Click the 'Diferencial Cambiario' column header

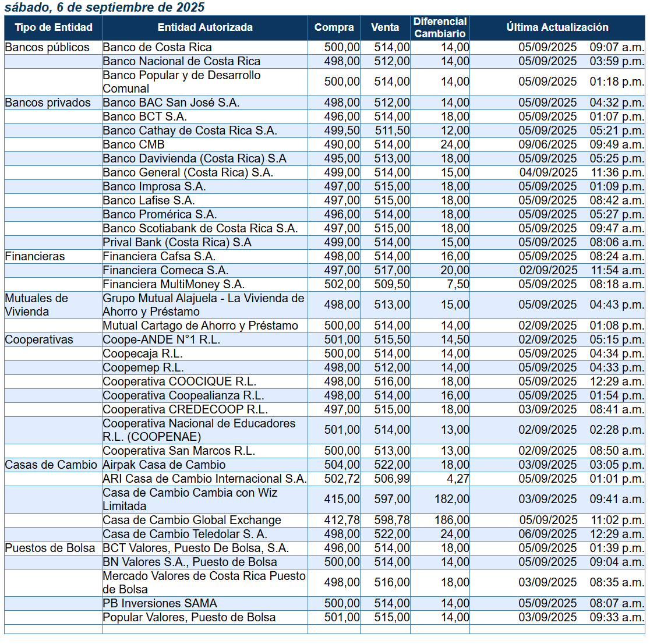[x=440, y=28]
